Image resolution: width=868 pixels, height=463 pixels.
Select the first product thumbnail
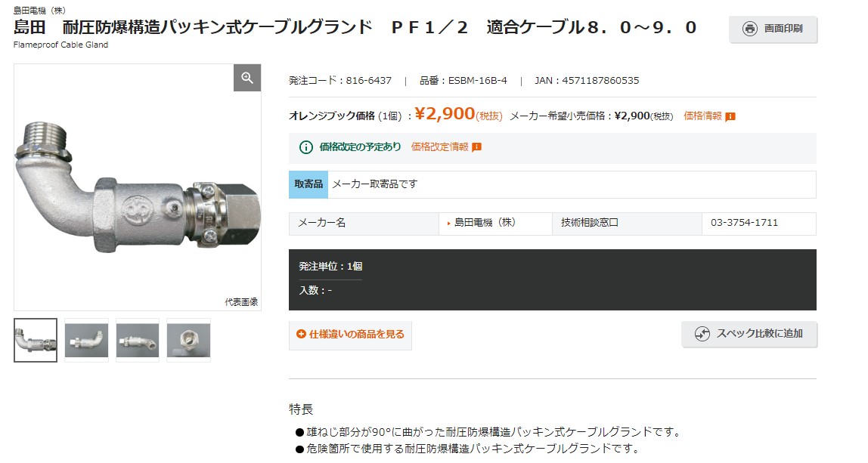pos(36,340)
